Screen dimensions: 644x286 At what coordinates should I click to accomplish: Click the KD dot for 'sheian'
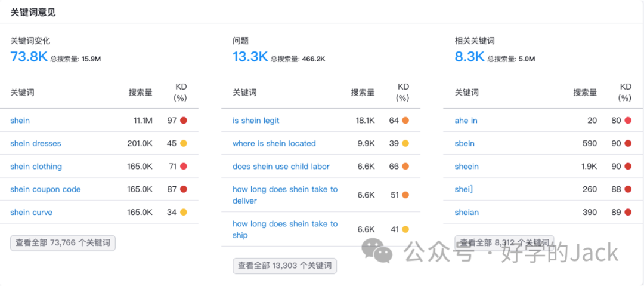click(x=627, y=213)
